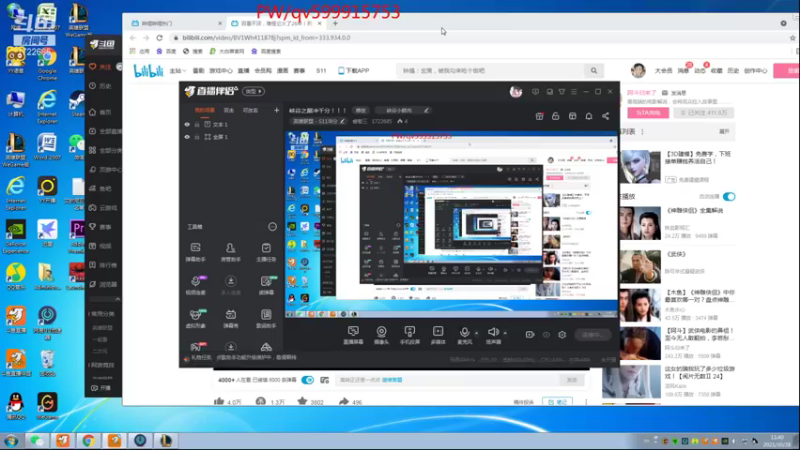The height and width of the screenshot is (450, 800).
Task: Open 弹幕助手 tool in 直播伴侣 toolbox
Action: coord(195,252)
